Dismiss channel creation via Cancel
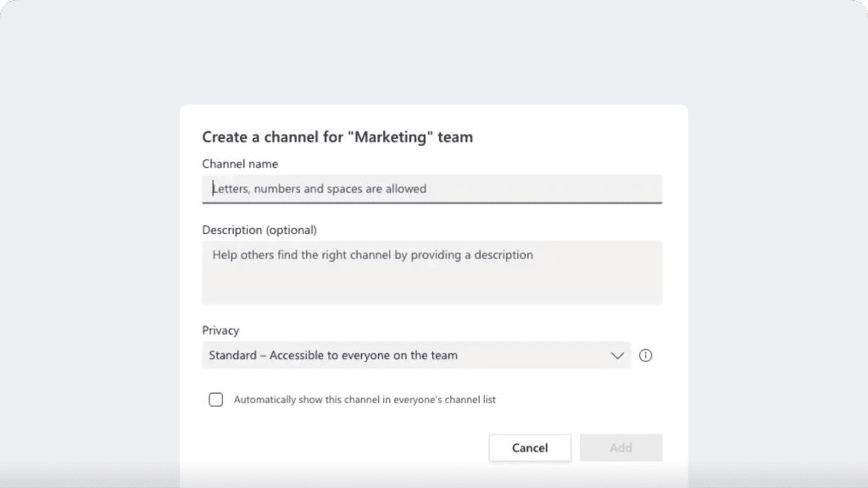 [530, 447]
